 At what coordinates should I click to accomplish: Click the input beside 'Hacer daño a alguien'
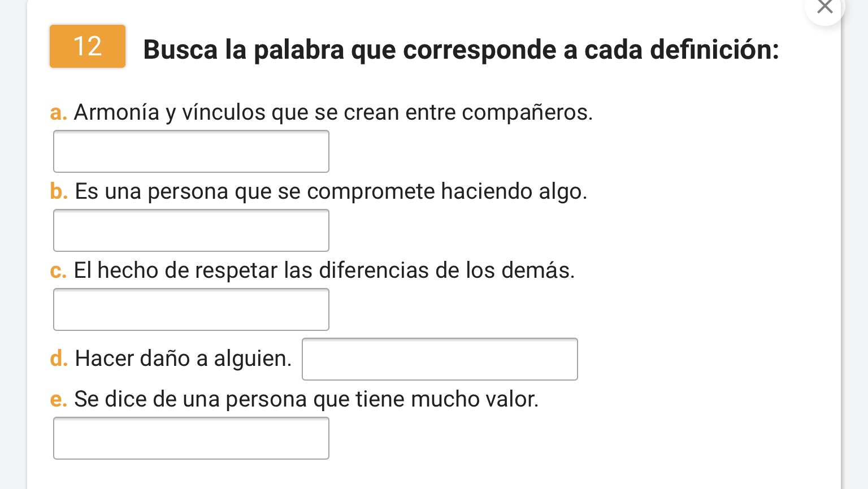(440, 359)
